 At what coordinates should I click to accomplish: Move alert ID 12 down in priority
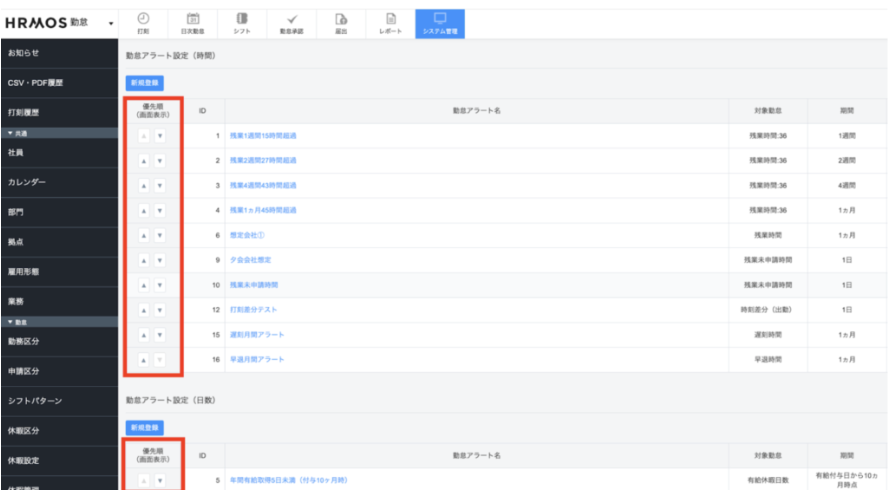pos(160,310)
